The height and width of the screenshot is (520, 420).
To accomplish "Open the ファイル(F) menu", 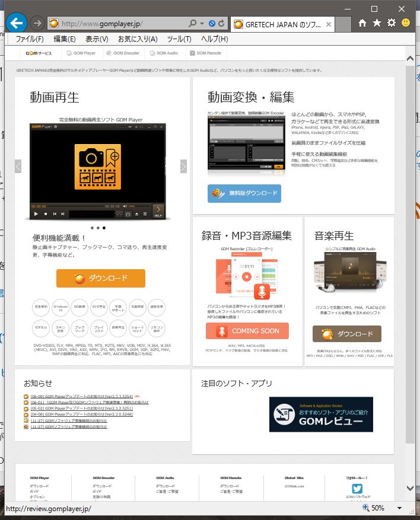I will [30, 39].
